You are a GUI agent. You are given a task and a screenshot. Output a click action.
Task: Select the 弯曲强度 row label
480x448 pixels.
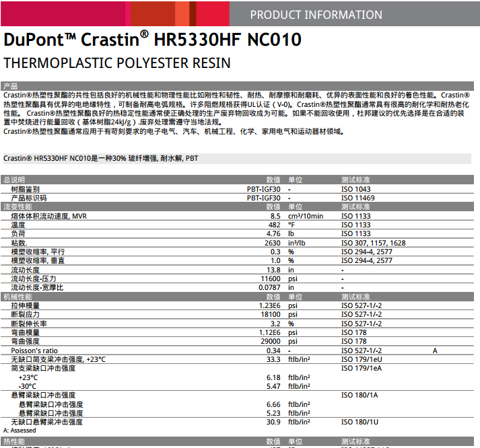click(25, 341)
